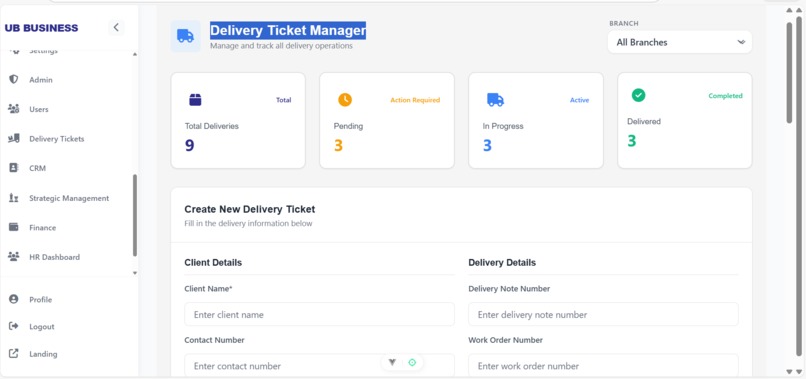Click the Logout arrow icon

coord(14,326)
